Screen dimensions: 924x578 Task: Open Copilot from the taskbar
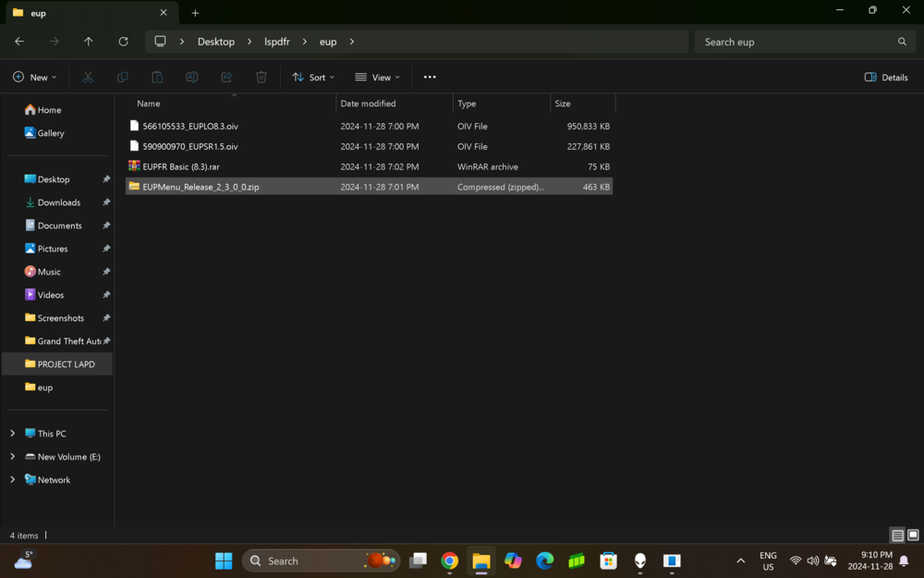pyautogui.click(x=513, y=560)
